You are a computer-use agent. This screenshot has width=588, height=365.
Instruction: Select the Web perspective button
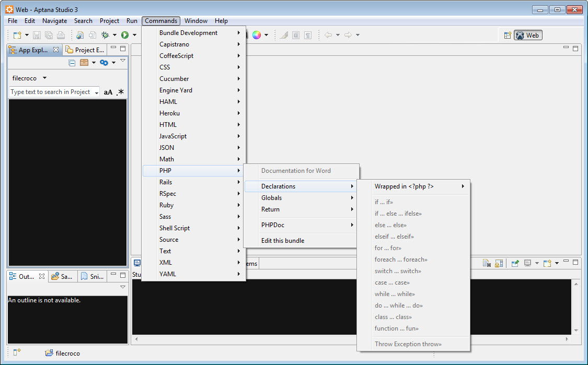click(x=527, y=36)
